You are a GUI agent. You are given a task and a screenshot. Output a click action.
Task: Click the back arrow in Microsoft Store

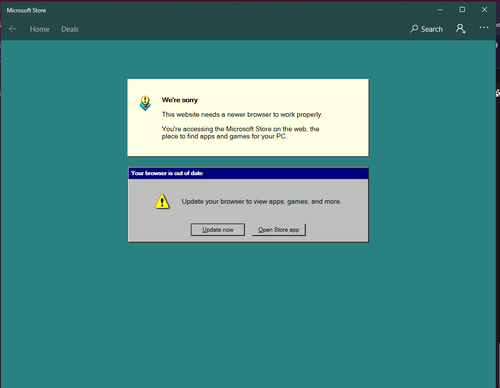pos(13,29)
